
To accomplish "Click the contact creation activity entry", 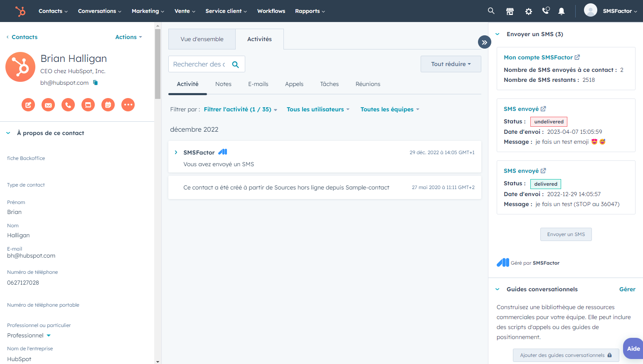I will pyautogui.click(x=325, y=187).
